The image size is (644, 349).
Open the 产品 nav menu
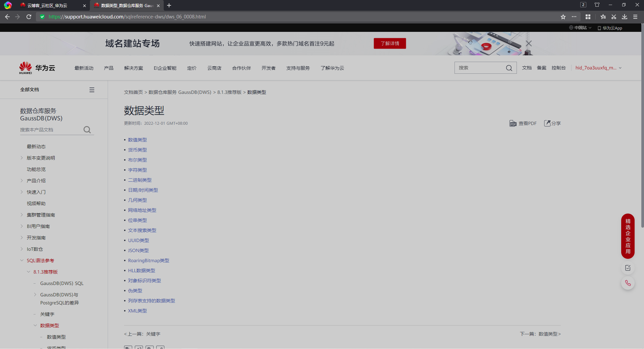(109, 68)
